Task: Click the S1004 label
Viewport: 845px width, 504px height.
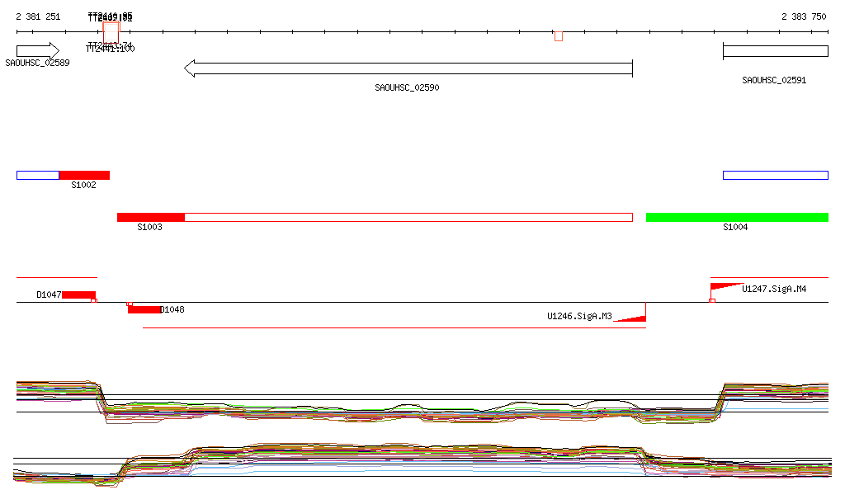Action: [735, 227]
